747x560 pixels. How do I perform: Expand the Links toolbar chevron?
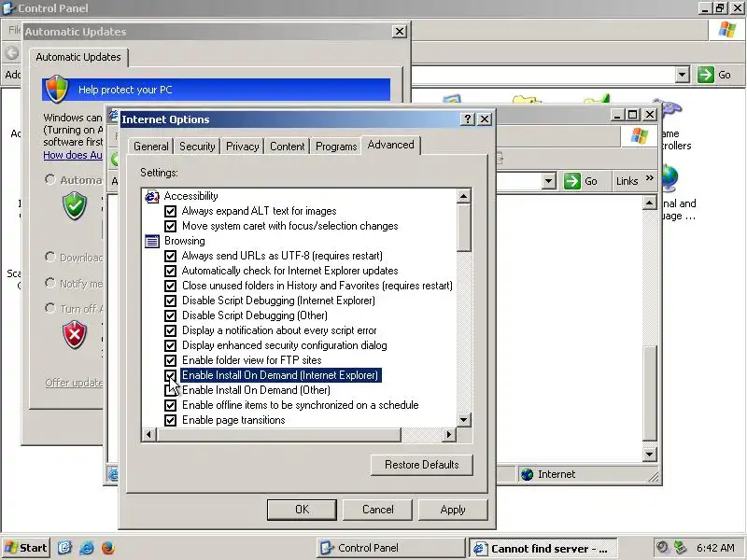tap(649, 178)
